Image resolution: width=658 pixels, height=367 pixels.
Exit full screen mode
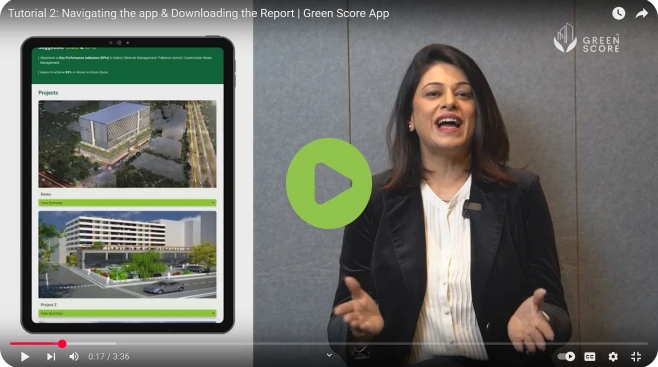(x=636, y=357)
